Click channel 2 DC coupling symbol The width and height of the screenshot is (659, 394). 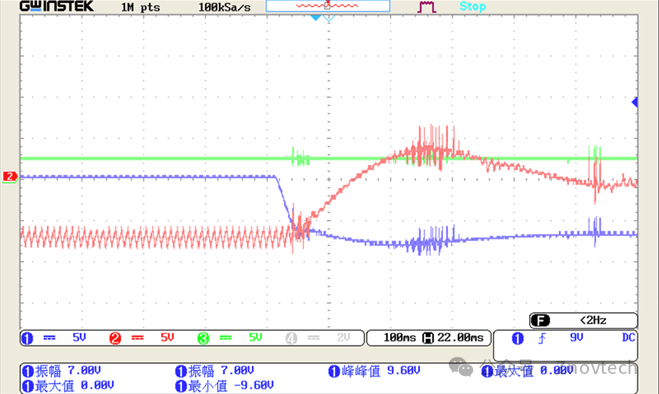[x=137, y=338]
